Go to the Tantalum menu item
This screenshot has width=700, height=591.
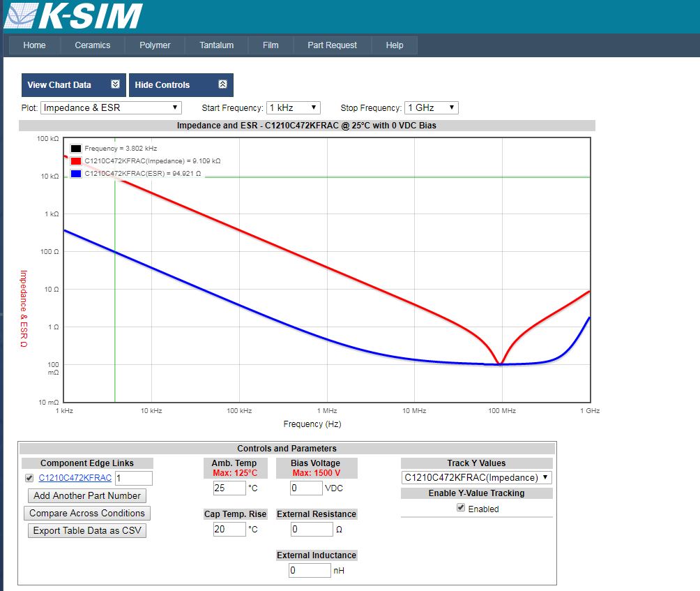point(216,45)
